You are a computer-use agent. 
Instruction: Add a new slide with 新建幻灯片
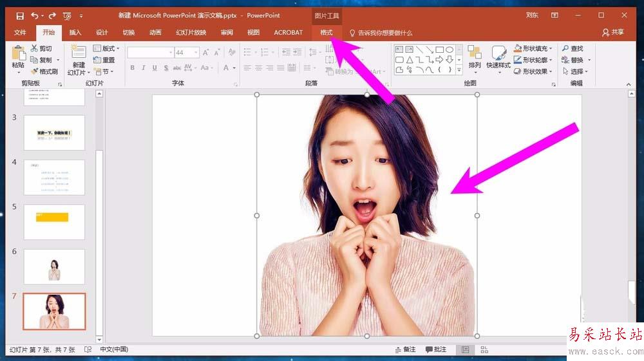78,60
